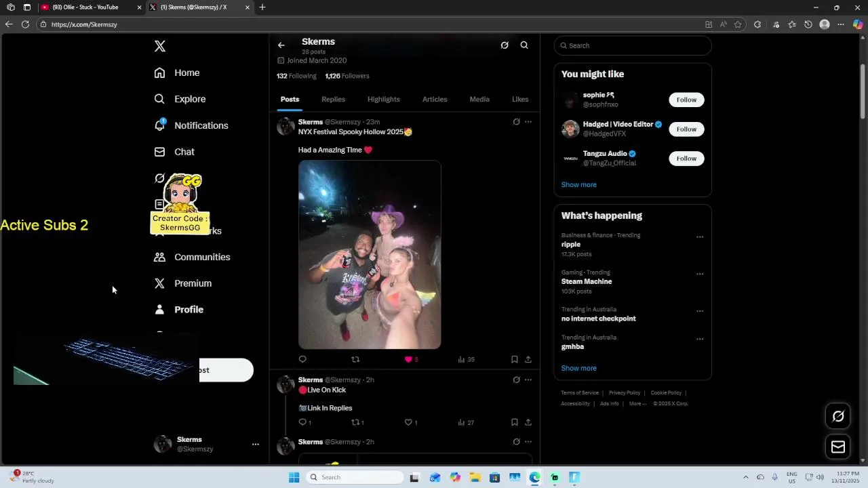
Task: Open Windows Start menu
Action: [294, 477]
